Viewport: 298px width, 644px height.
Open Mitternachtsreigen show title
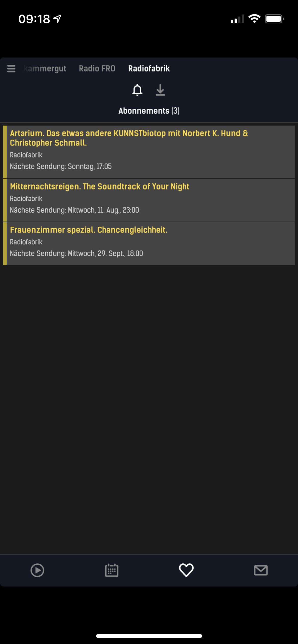click(100, 186)
